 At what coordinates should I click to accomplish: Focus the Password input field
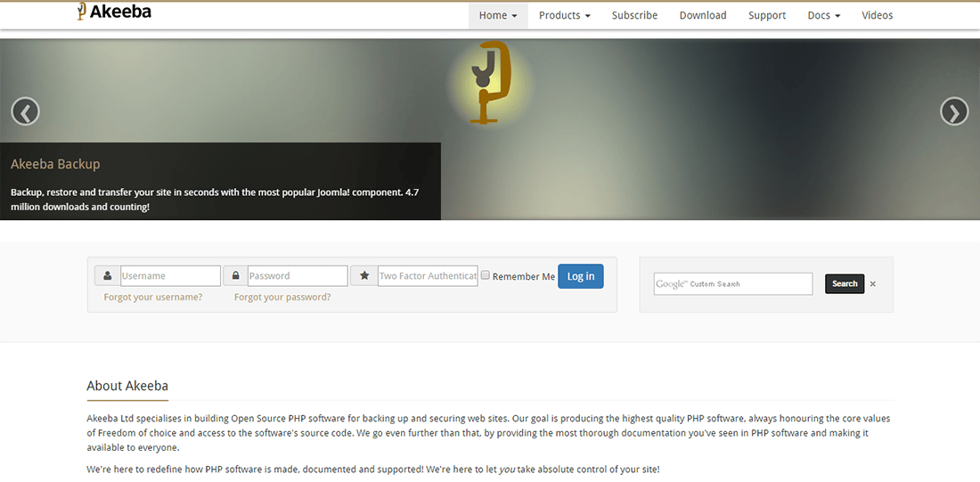[x=298, y=275]
